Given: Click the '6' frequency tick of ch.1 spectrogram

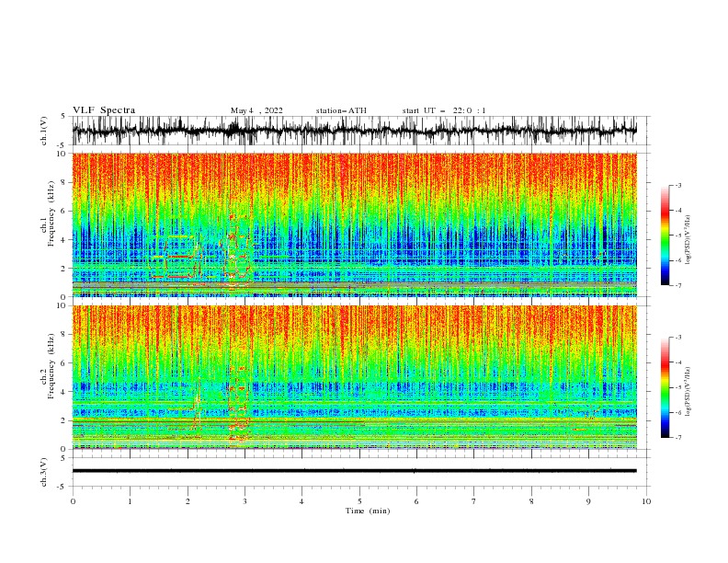Looking at the screenshot, I should [x=63, y=211].
